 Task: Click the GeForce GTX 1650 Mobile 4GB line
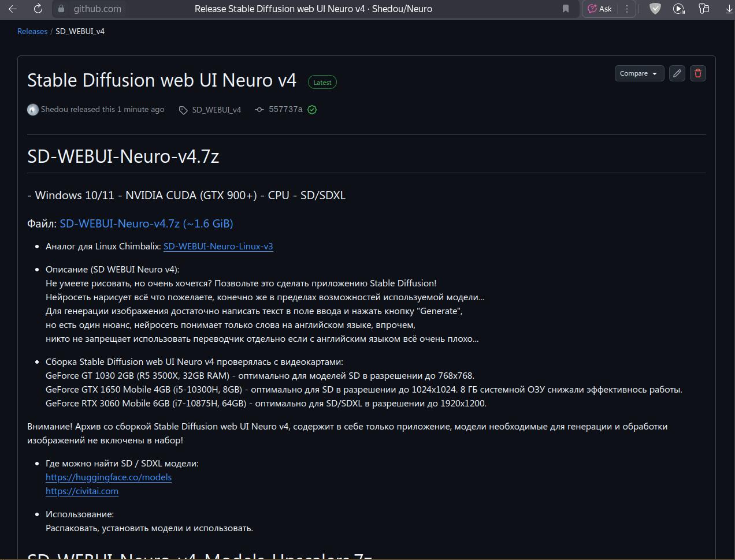point(364,389)
